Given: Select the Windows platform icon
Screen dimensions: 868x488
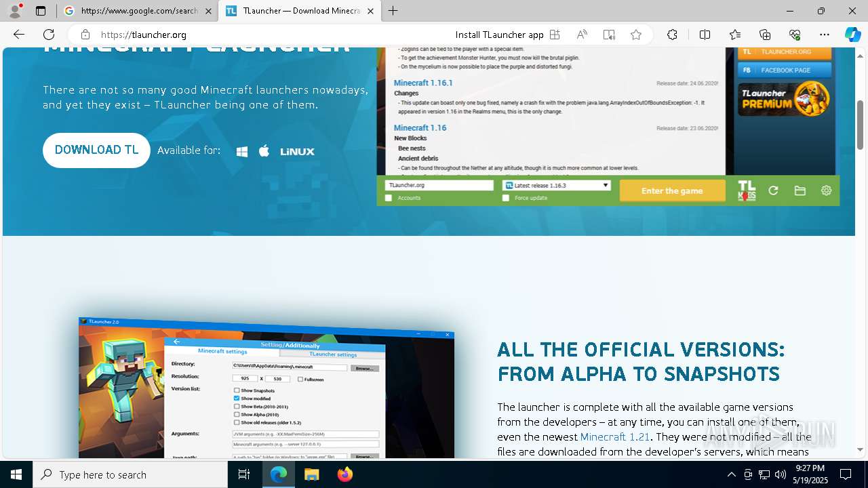Looking at the screenshot, I should pyautogui.click(x=242, y=151).
